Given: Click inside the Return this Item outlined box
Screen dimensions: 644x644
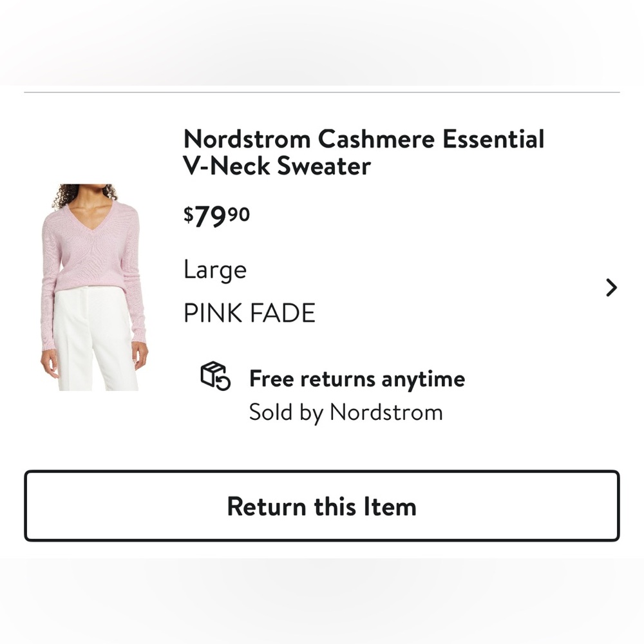Looking at the screenshot, I should 322,507.
